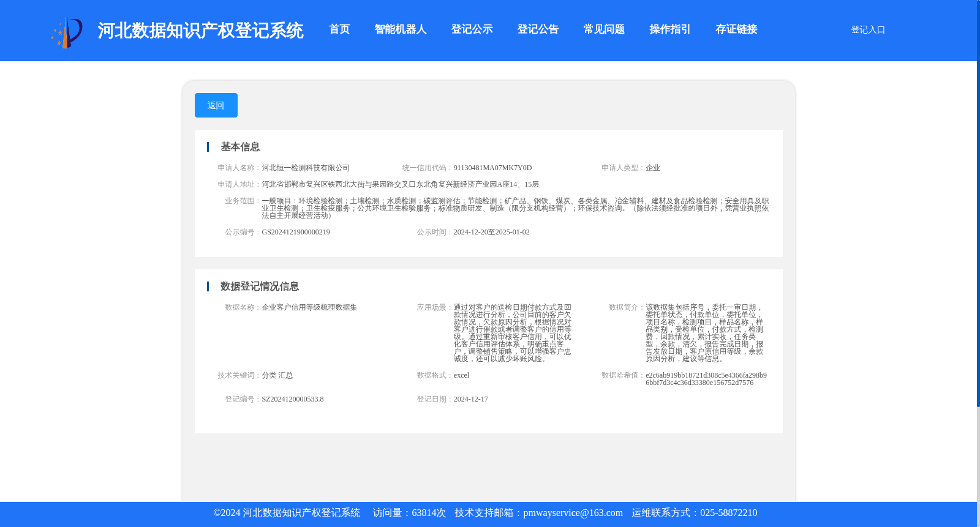Click the site logo icon
980x527 pixels.
67,32
